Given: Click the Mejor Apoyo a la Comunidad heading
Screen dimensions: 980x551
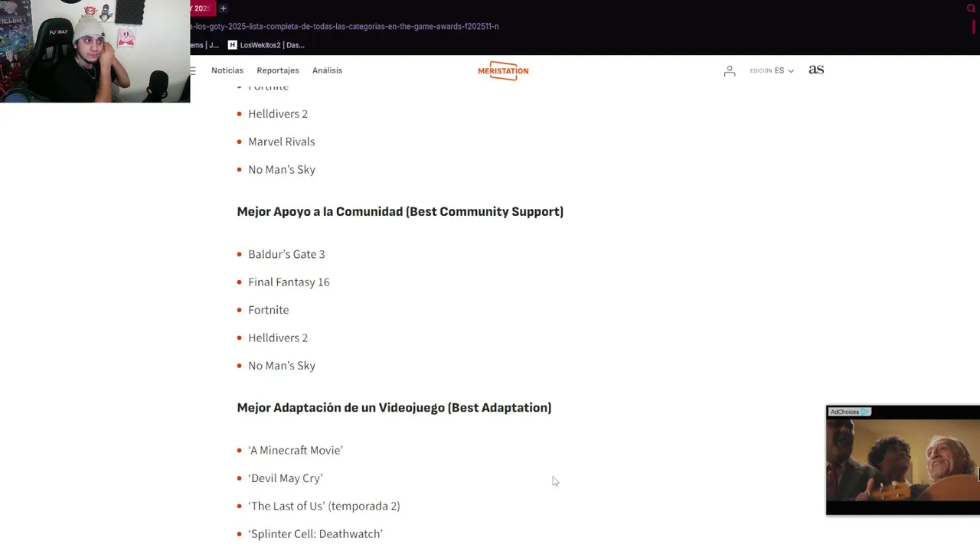Looking at the screenshot, I should click(x=400, y=212).
